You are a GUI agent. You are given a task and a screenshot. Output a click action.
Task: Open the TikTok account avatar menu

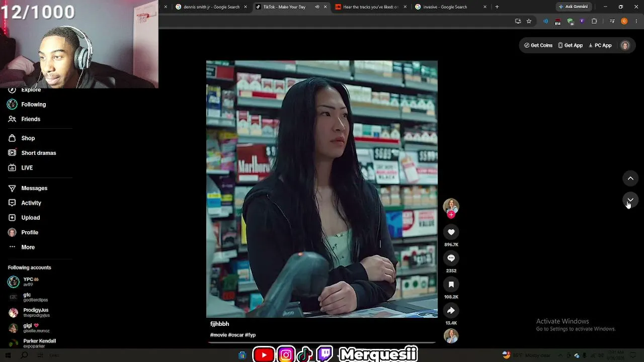coord(625,45)
